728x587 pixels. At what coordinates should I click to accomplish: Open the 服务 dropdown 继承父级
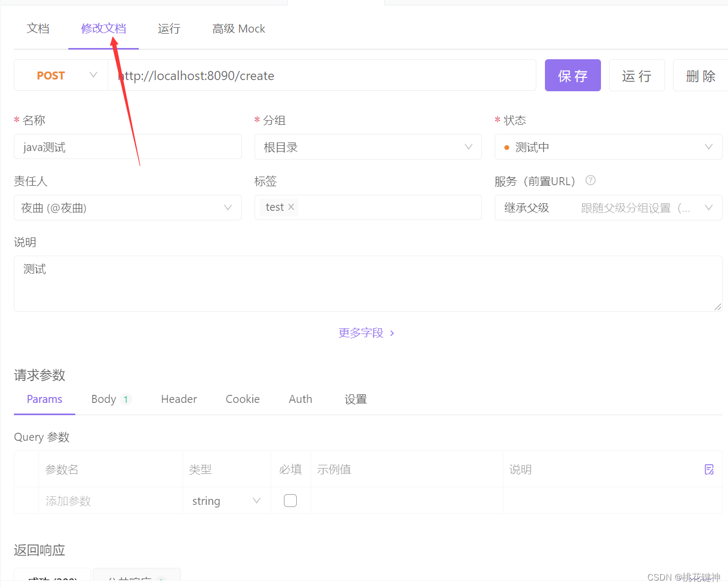[x=608, y=208]
